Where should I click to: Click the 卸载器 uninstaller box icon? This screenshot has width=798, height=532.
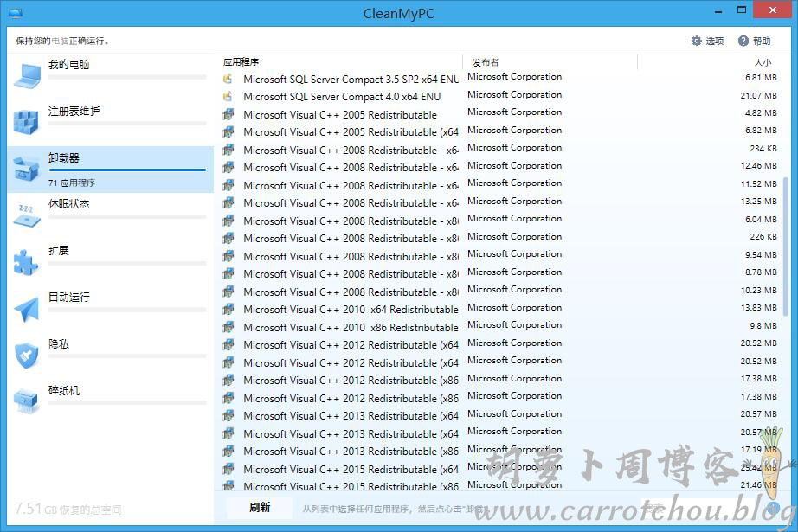(x=26, y=169)
